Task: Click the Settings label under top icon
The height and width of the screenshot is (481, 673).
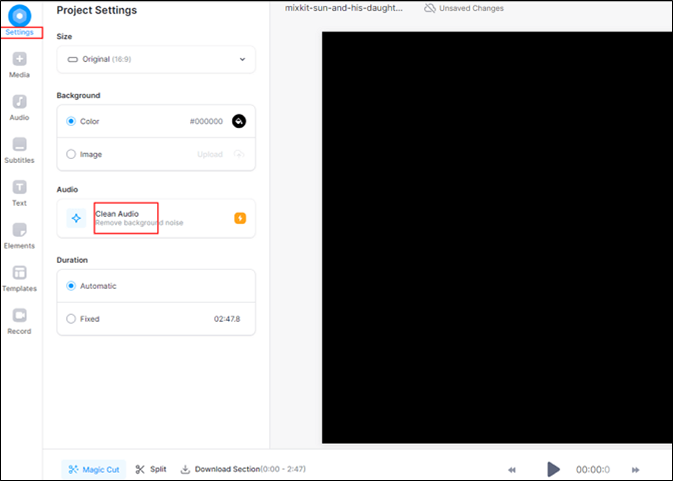Action: tap(19, 32)
